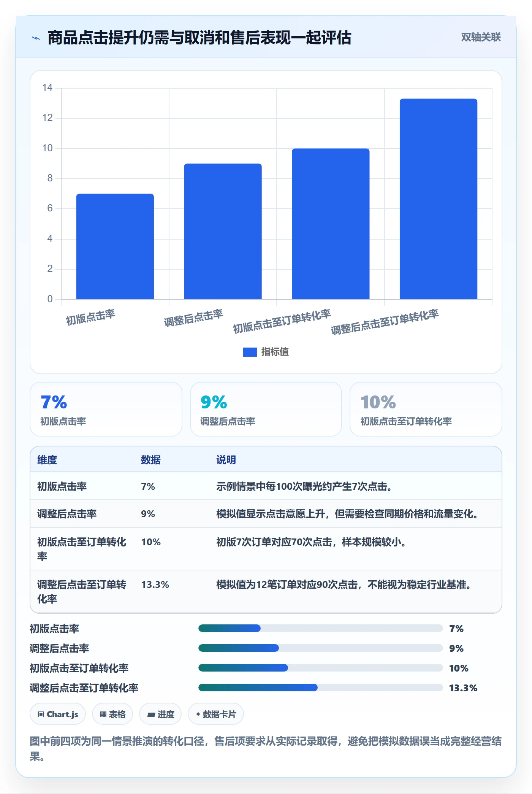Select the 13.3% cell in the table

[155, 584]
